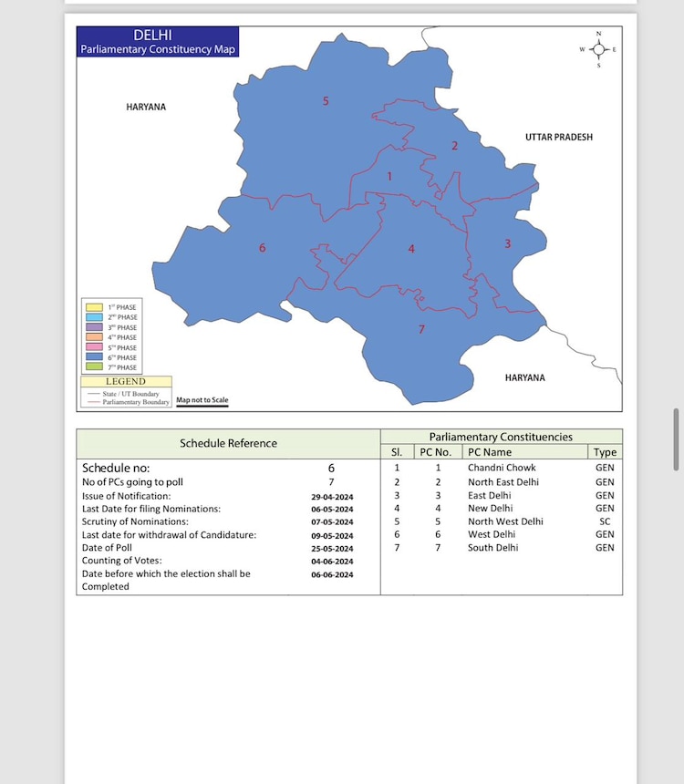Click the Uttar Pradesh label on the map
The width and height of the screenshot is (684, 784).
click(x=558, y=137)
